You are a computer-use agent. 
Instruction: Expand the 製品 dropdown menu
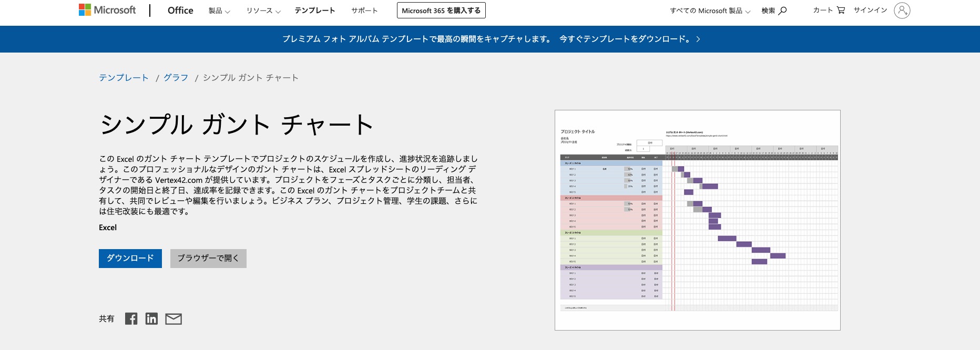coord(219,11)
